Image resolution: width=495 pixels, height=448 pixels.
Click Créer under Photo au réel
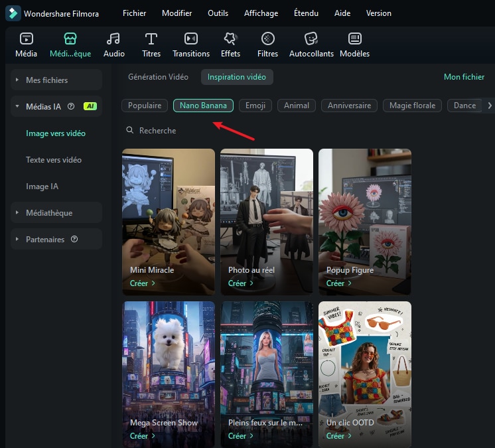pos(241,283)
